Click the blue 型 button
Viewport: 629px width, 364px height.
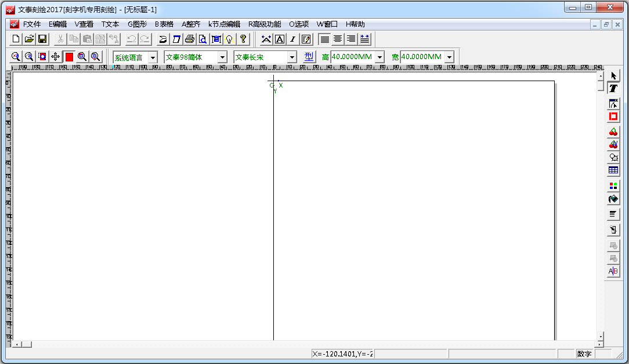click(x=309, y=57)
